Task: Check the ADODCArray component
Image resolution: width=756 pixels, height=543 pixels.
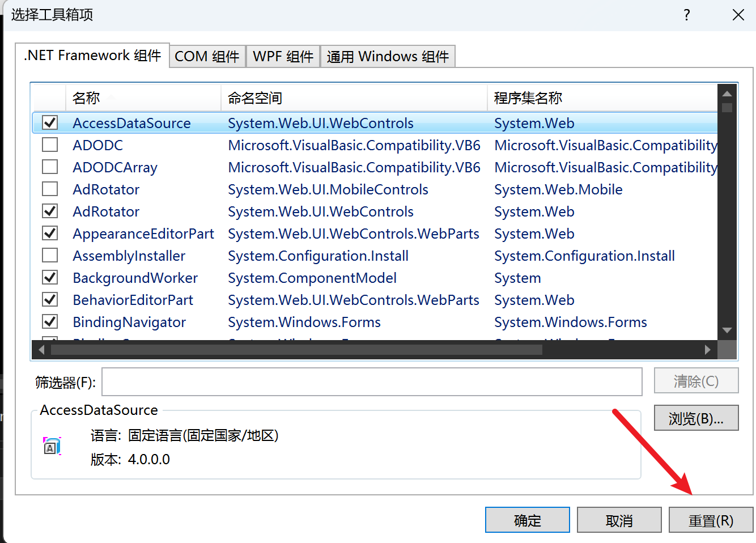Action: (50, 167)
